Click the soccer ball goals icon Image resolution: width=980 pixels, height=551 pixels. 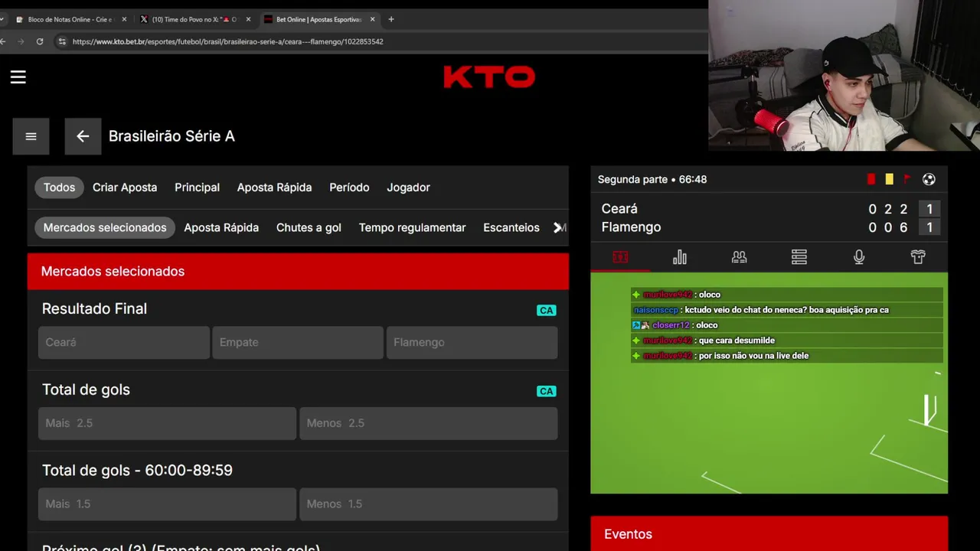(929, 179)
